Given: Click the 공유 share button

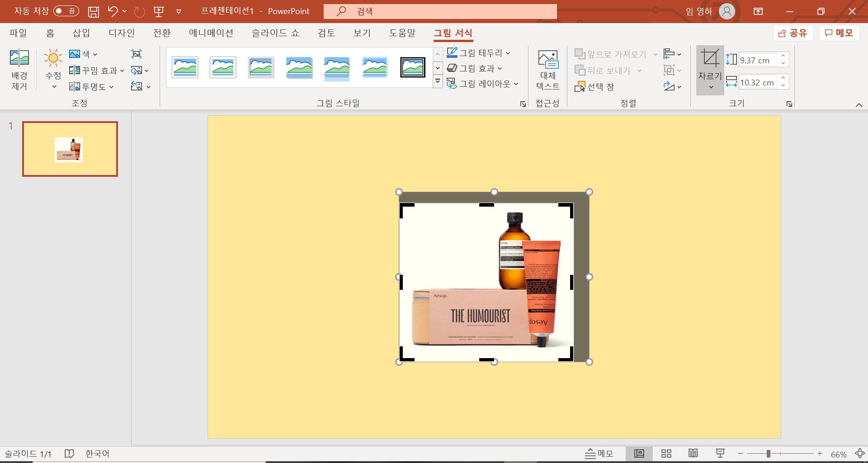Looking at the screenshot, I should point(793,33).
